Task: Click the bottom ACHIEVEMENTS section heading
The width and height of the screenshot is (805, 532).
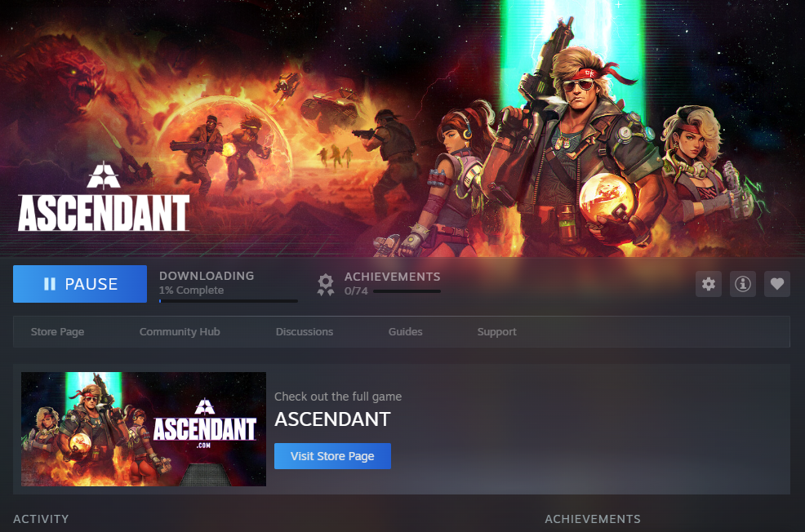Action: tap(593, 519)
